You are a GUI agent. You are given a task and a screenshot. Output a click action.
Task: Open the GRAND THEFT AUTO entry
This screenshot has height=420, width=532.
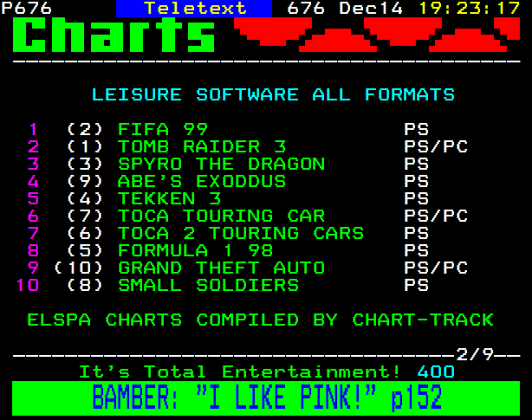[221, 268]
